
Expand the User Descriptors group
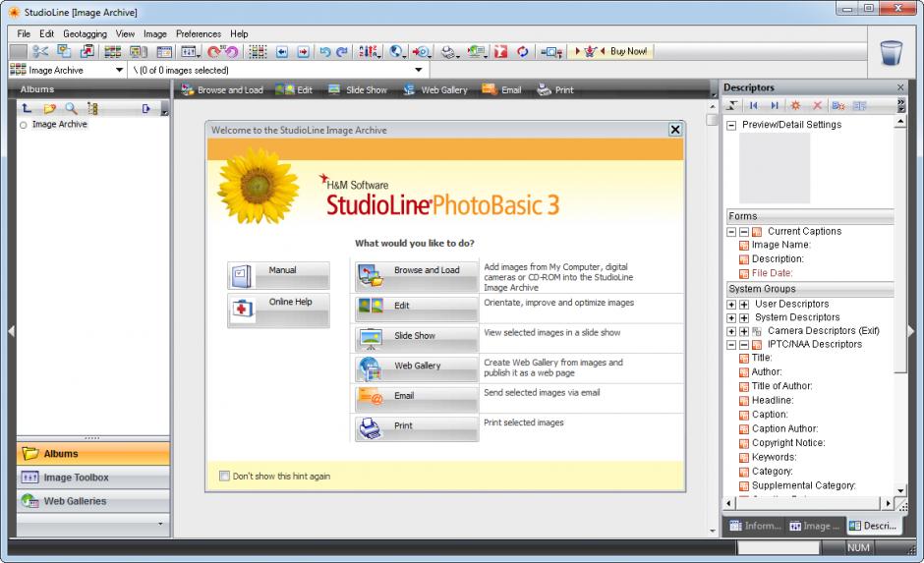[731, 305]
